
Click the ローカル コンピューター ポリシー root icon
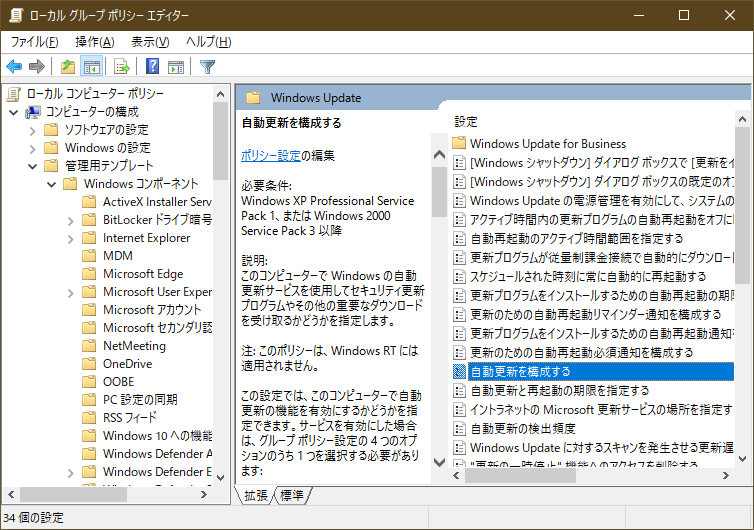coord(14,94)
